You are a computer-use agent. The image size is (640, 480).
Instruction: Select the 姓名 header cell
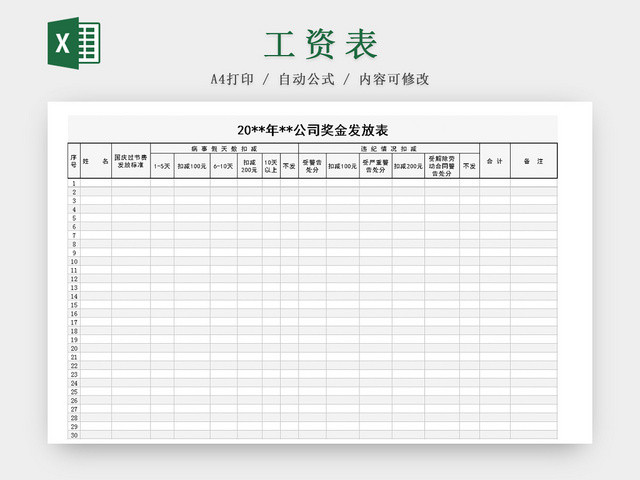[96, 161]
